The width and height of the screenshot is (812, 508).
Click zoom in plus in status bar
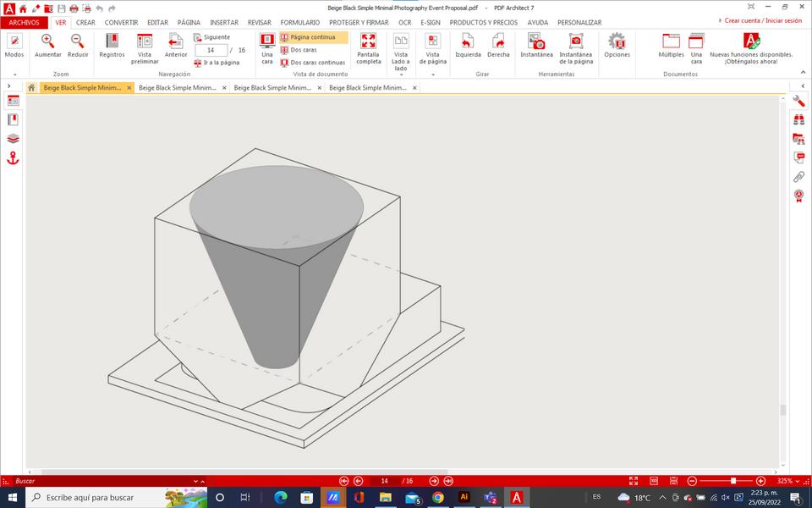(760, 481)
